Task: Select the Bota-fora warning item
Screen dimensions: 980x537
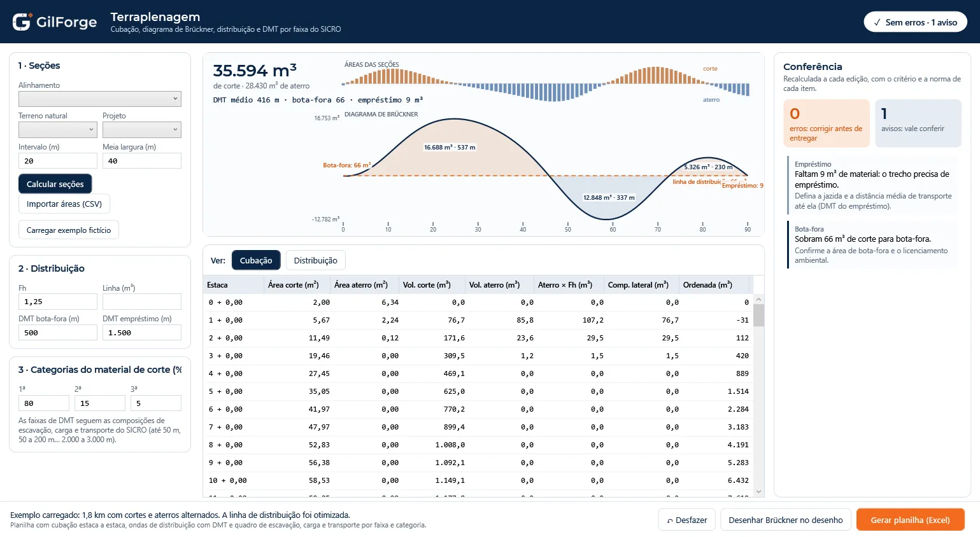Action: click(x=872, y=244)
